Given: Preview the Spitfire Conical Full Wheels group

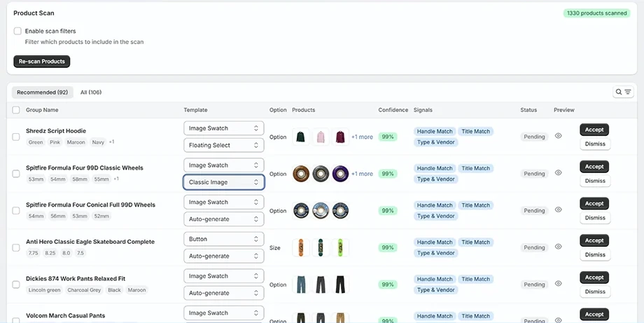Looking at the screenshot, I should tap(558, 209).
